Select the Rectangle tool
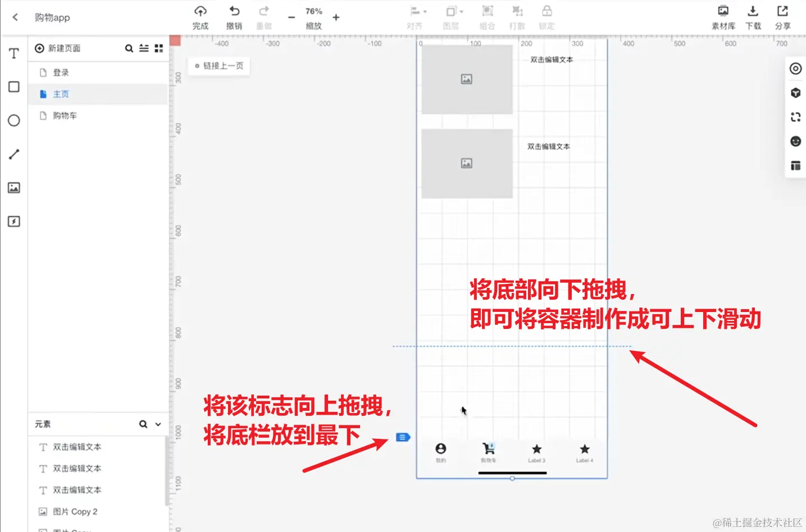Viewport: 806px width, 532px height. tap(13, 86)
